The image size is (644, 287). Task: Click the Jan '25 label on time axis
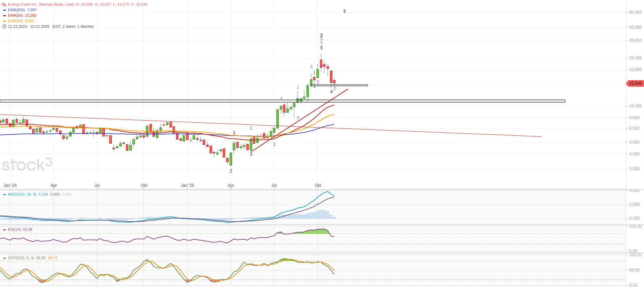click(187, 185)
